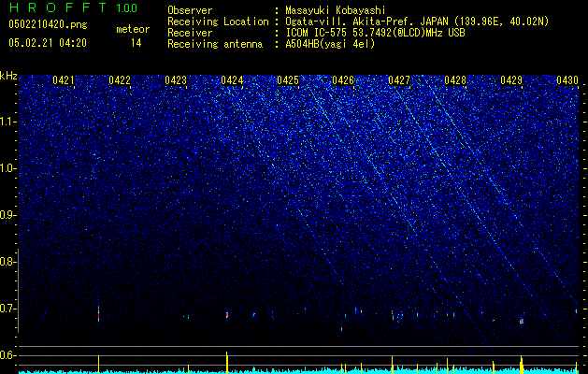Viewport: 588px width, 374px height.
Task: Click the A504HB(yagi 4el) antenna text
Action: tap(330, 44)
